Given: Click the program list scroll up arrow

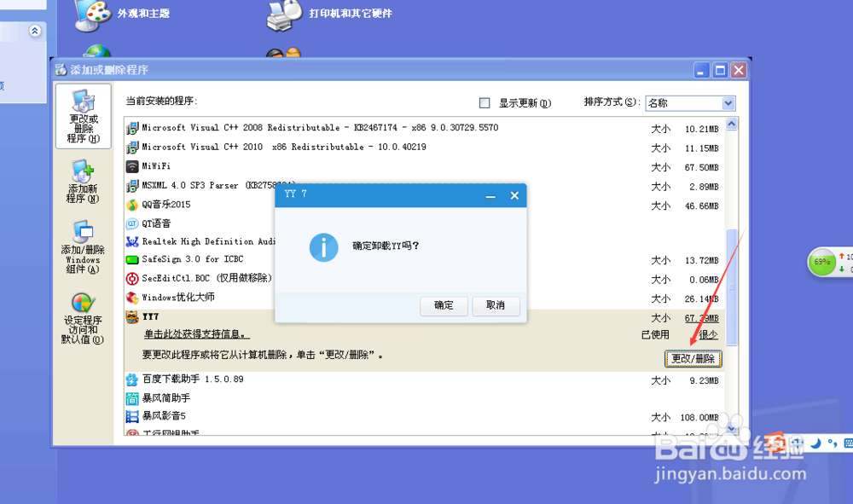Looking at the screenshot, I should point(732,124).
